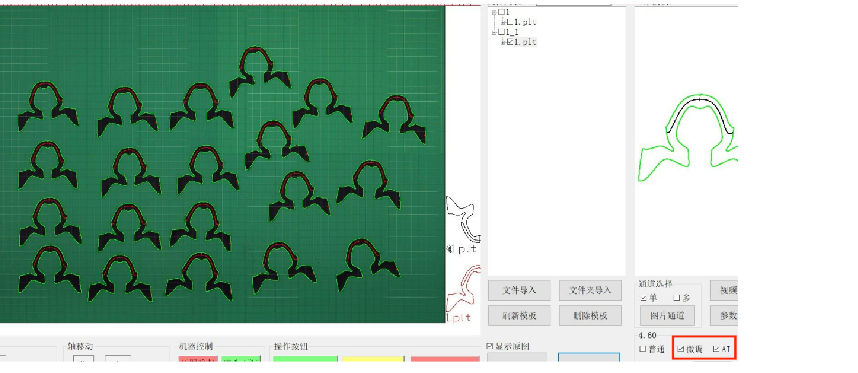Click the 刷新模板 refresh template button

(519, 316)
